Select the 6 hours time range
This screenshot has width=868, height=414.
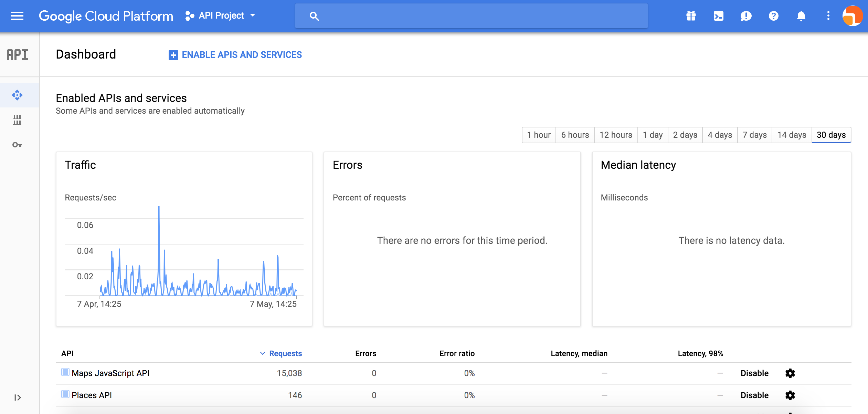point(575,135)
